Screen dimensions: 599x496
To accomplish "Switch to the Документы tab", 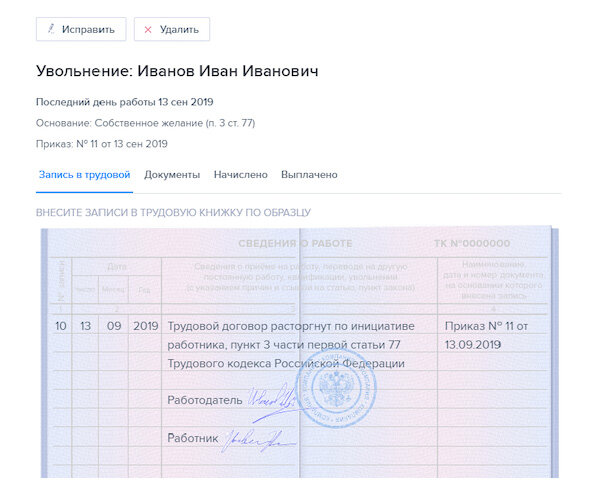I will [172, 175].
